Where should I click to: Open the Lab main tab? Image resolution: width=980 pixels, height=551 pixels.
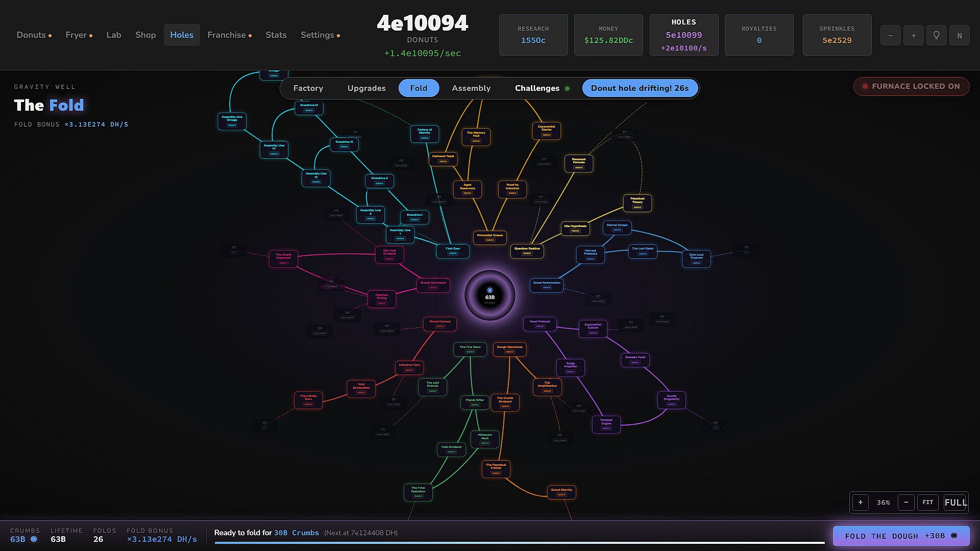click(x=114, y=35)
